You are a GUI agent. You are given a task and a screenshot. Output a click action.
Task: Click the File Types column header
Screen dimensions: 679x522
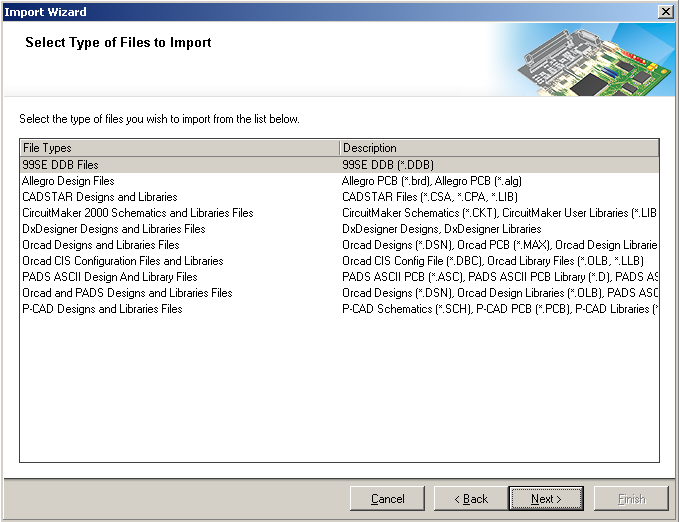pyautogui.click(x=180, y=148)
